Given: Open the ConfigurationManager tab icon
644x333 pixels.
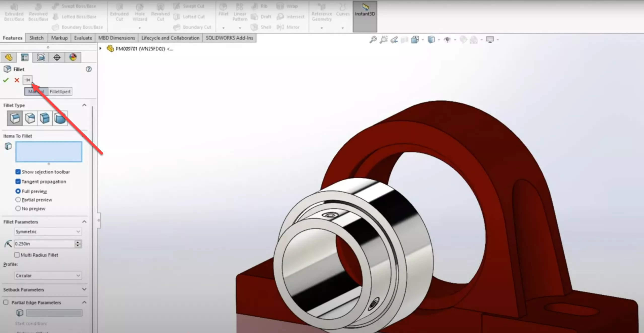Looking at the screenshot, I should point(41,57).
